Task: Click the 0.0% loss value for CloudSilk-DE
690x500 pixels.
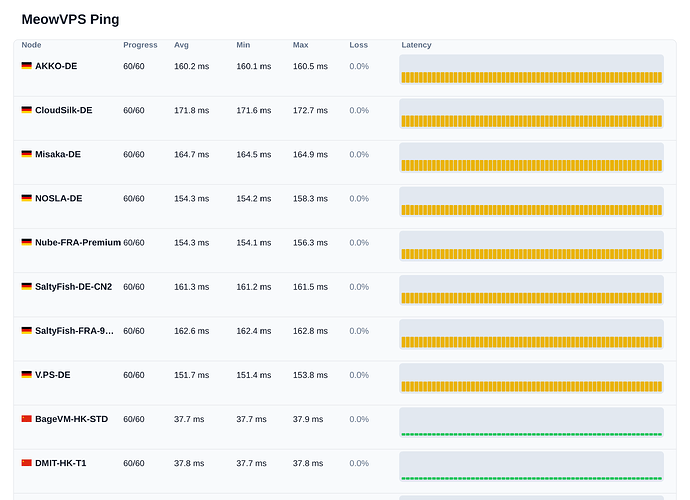Action: coord(359,110)
